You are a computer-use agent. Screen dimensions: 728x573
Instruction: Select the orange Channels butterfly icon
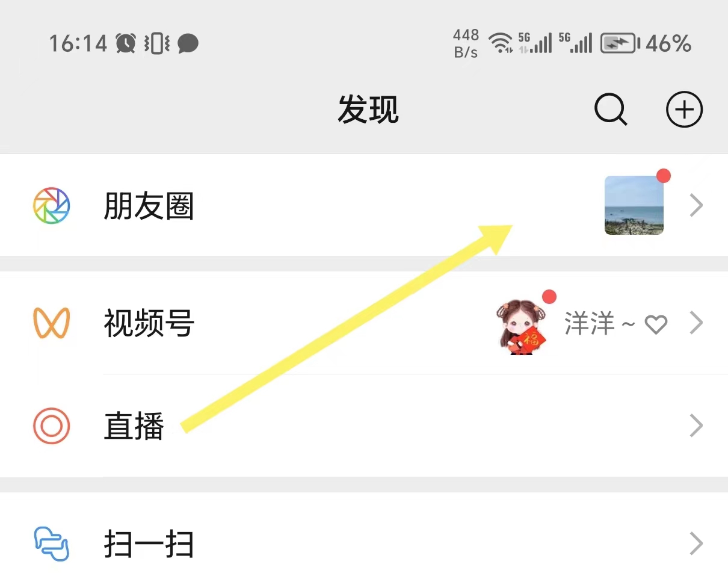(x=51, y=323)
